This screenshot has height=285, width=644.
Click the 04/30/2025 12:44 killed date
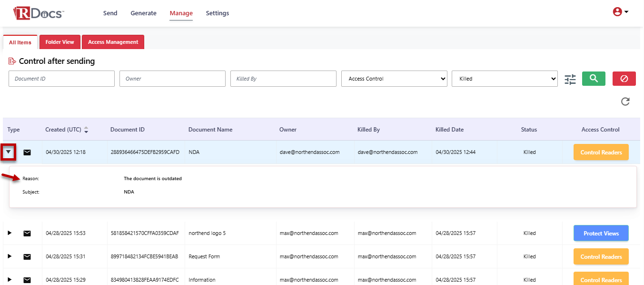[456, 153]
